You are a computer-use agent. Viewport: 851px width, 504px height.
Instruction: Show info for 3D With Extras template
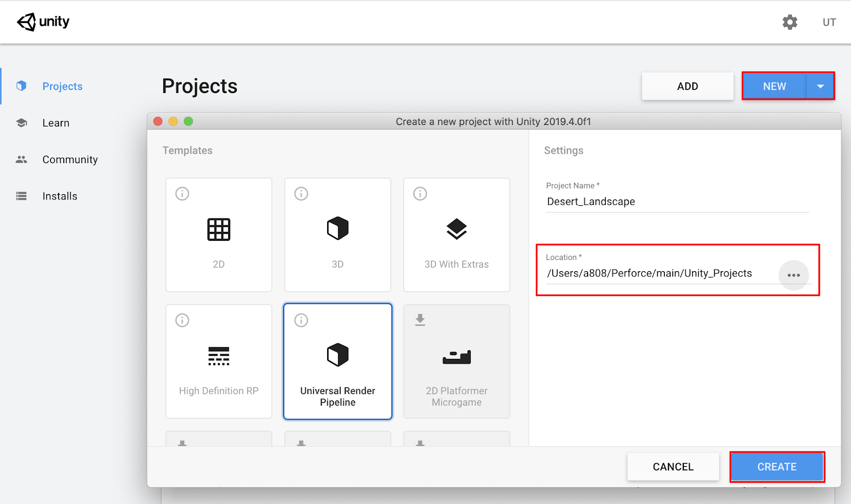click(420, 194)
